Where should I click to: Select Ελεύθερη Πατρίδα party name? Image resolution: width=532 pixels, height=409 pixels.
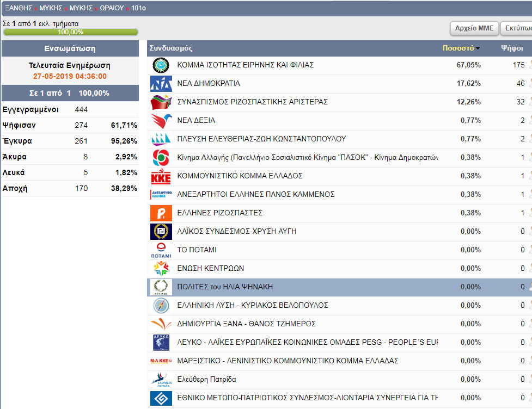click(x=206, y=379)
